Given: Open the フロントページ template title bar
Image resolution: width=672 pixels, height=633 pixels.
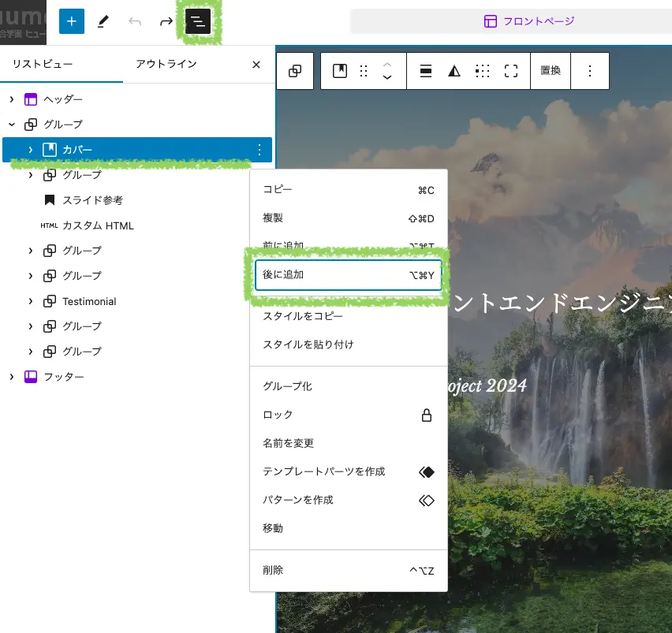Looking at the screenshot, I should [529, 21].
